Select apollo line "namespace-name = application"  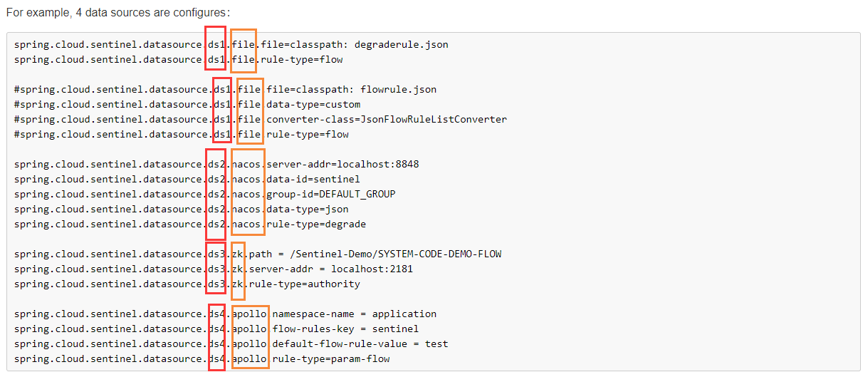pos(225,314)
